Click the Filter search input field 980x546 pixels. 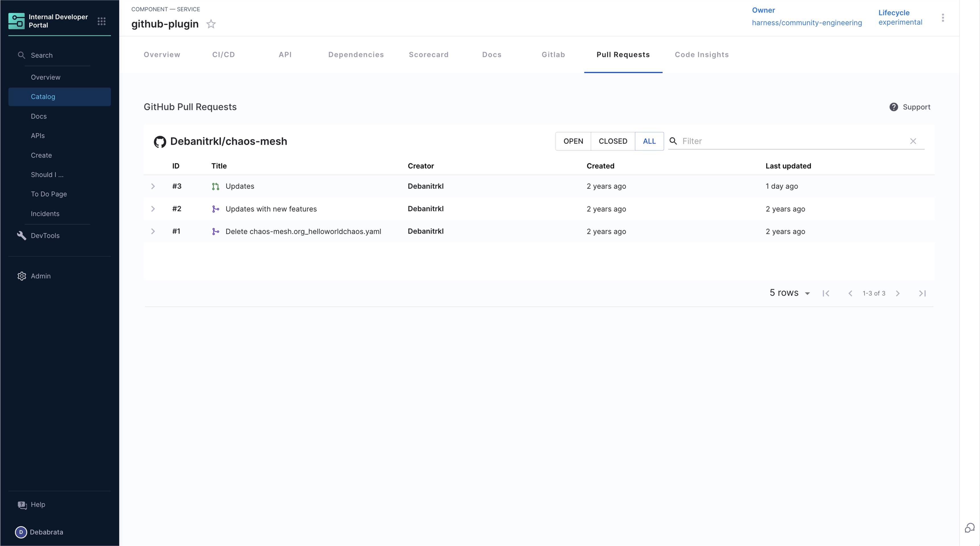pos(791,141)
